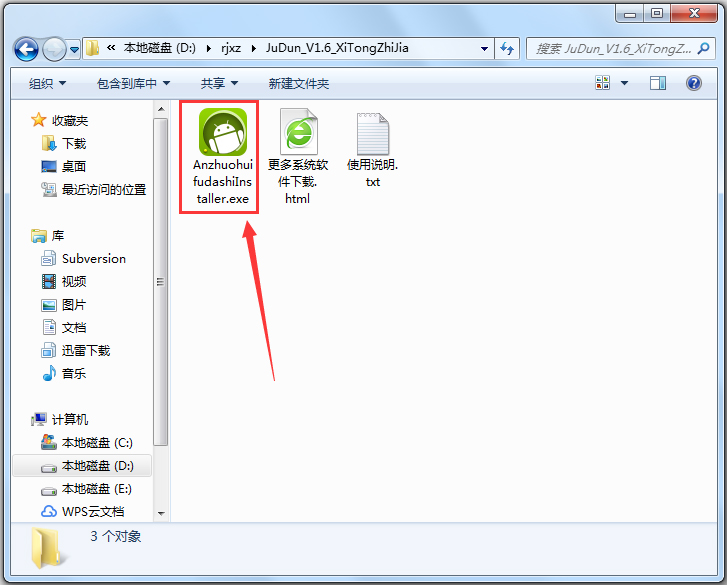Open address bar history dropdown
727x585 pixels.
coord(484,48)
